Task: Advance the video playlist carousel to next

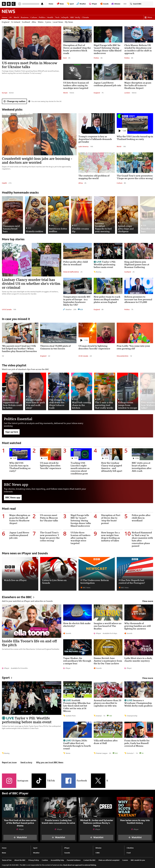Action: (150, 392)
